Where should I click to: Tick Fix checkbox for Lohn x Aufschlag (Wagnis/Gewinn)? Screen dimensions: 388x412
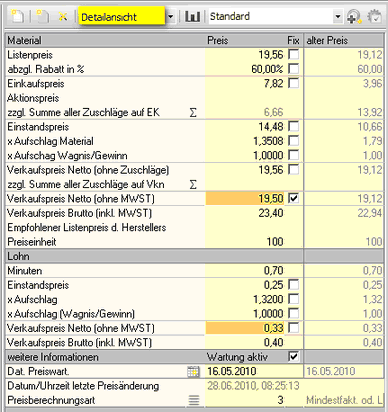(x=294, y=313)
